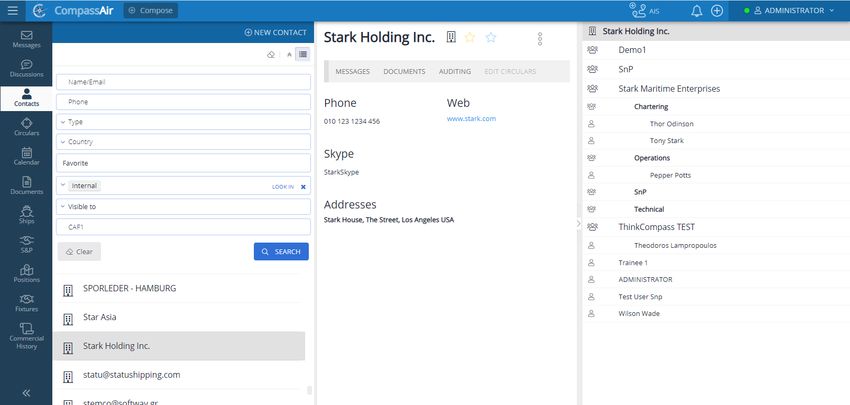850x405 pixels.
Task: Open S&P in the sidebar
Action: (26, 245)
